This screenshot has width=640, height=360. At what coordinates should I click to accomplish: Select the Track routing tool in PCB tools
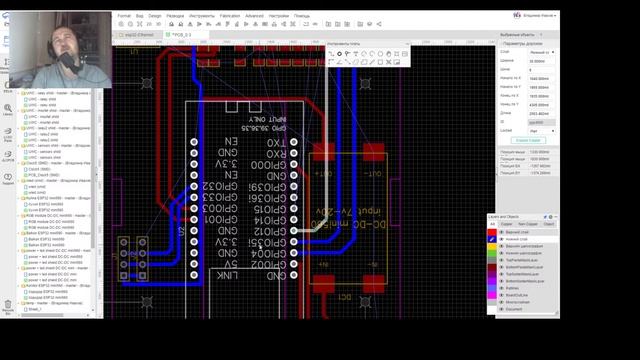(x=331, y=54)
